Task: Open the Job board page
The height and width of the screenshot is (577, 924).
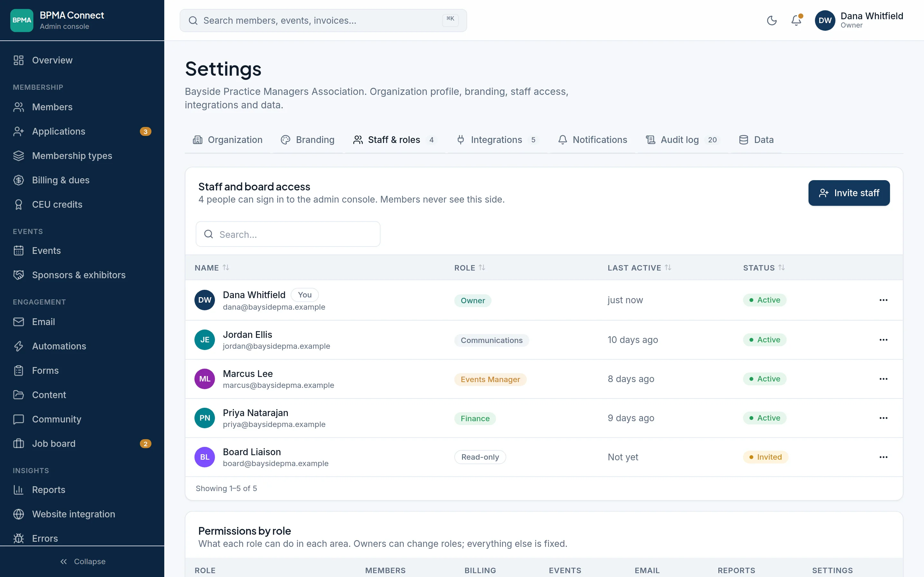Action: point(82,443)
